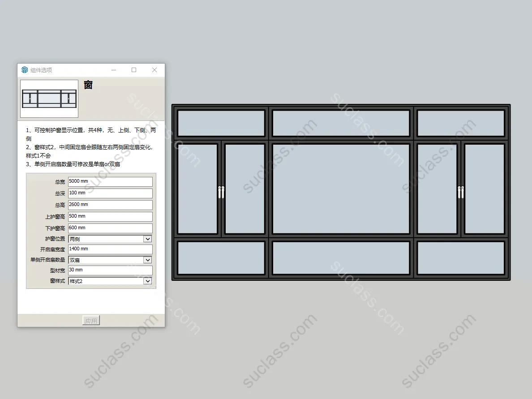
Task: Expand the 单侧开启扇数量 dropdown
Action: 147,260
